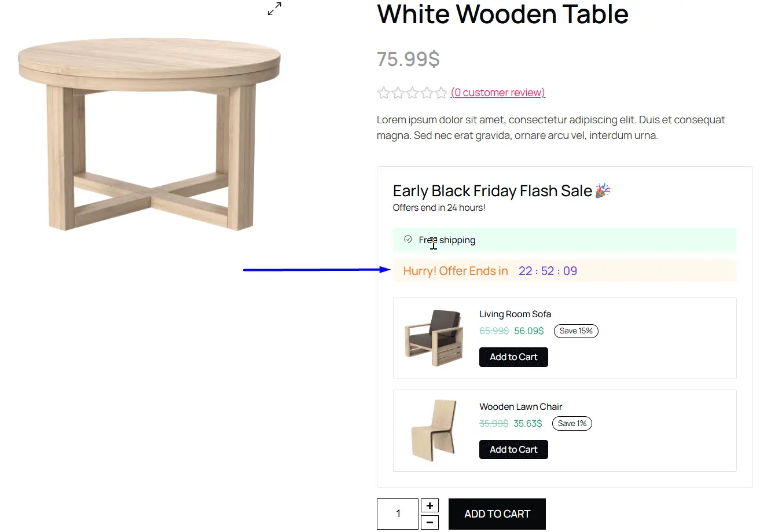Click the Save 15% badge on the sofa
This screenshot has width=760, height=532.
point(576,331)
